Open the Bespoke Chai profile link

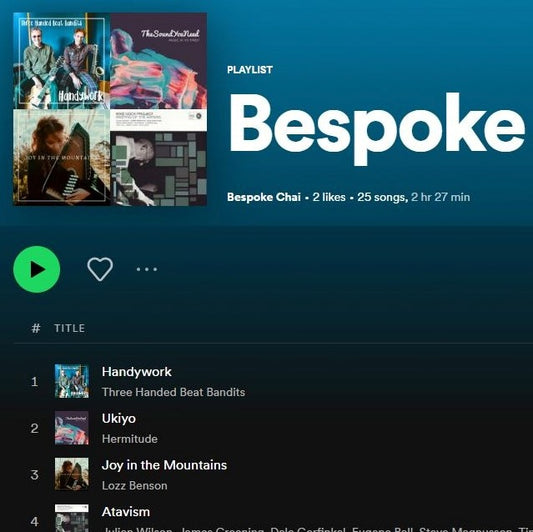click(x=264, y=197)
